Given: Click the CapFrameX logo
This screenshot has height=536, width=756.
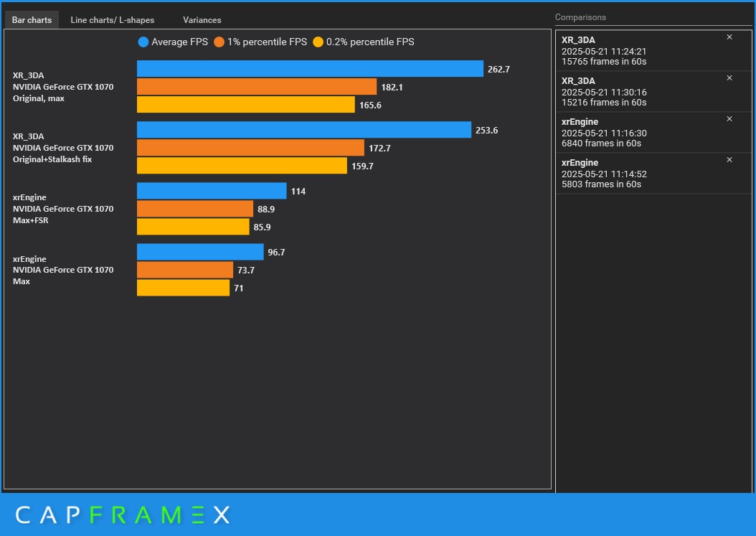Looking at the screenshot, I should coord(123,514).
